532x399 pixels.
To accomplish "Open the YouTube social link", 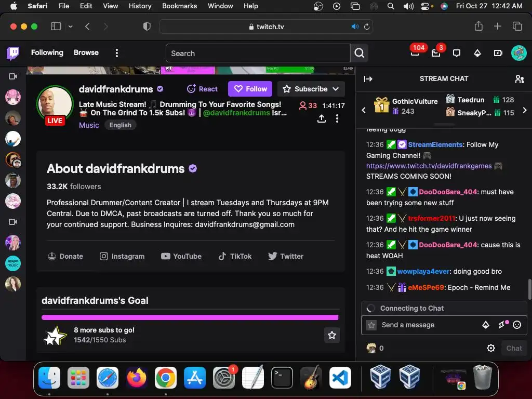I will click(x=181, y=256).
